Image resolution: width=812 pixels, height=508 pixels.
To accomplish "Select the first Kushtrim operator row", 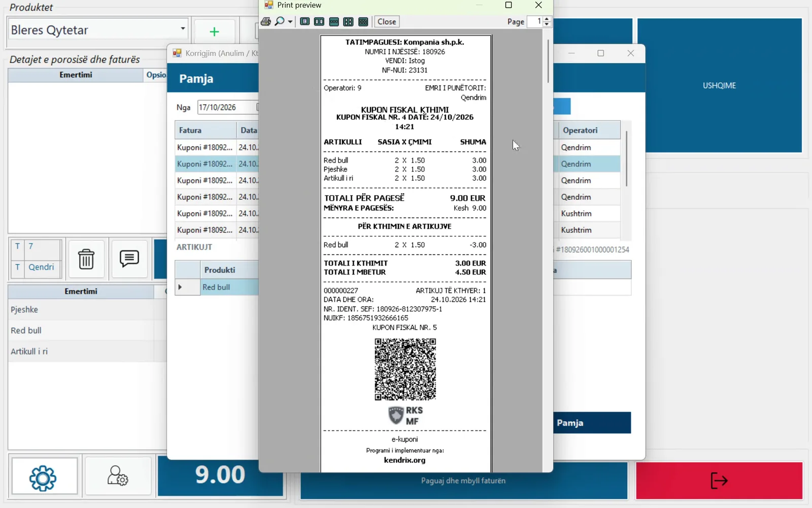I will (589, 213).
